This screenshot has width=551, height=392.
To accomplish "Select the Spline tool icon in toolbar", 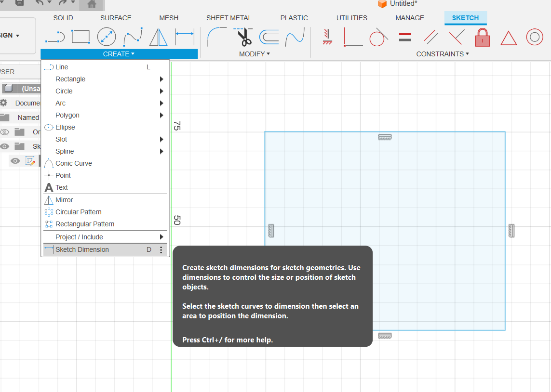I will click(133, 37).
